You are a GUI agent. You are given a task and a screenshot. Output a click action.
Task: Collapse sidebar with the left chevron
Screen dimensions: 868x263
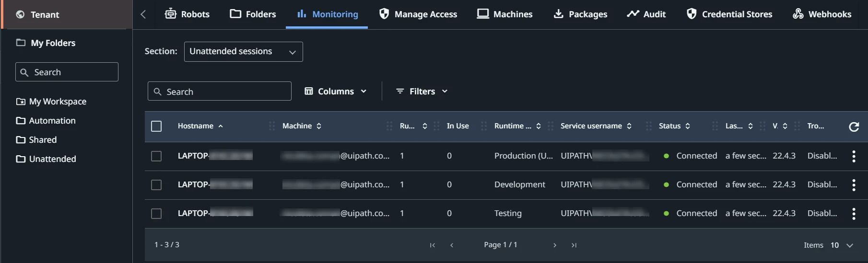[143, 14]
